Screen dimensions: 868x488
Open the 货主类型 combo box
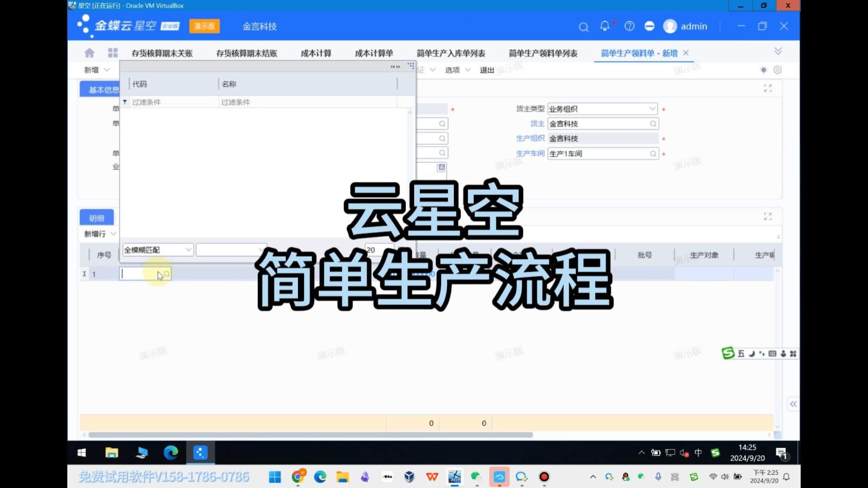pyautogui.click(x=603, y=109)
